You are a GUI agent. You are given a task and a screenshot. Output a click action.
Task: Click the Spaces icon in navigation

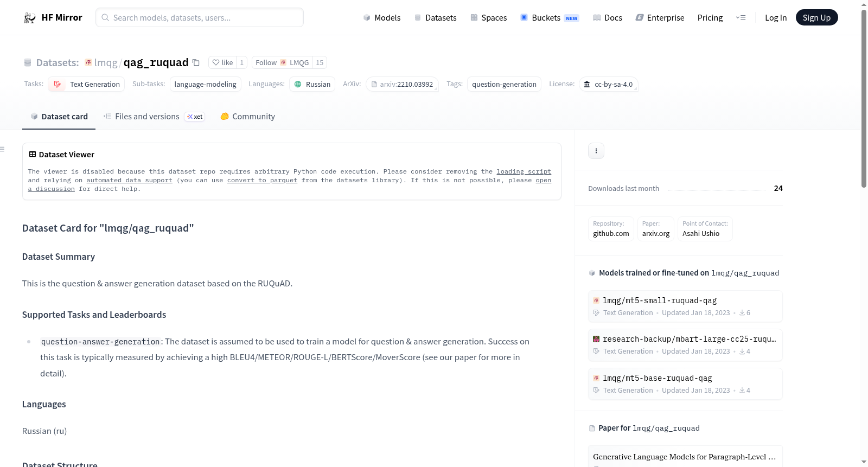point(474,18)
